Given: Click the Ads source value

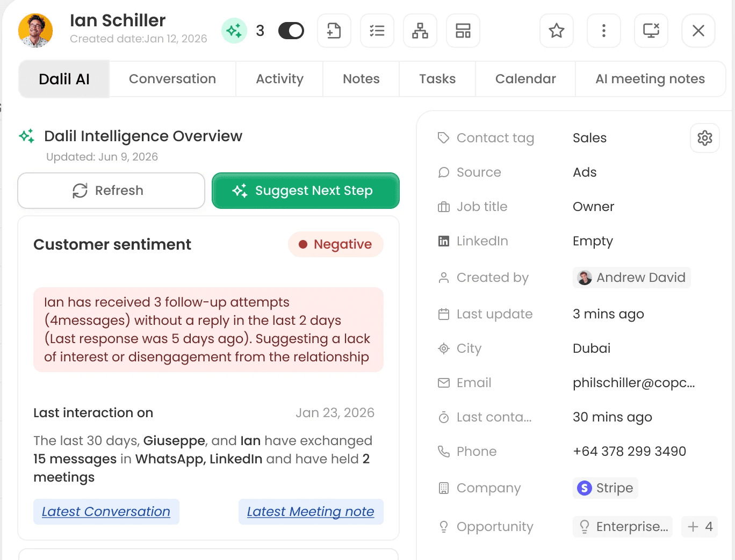Looking at the screenshot, I should pos(585,172).
